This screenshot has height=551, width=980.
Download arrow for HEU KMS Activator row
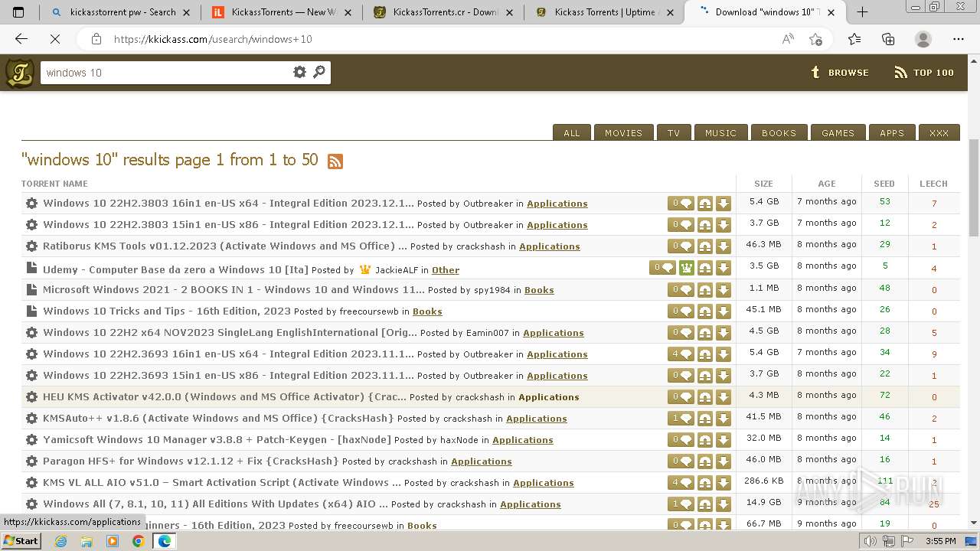[x=724, y=396]
